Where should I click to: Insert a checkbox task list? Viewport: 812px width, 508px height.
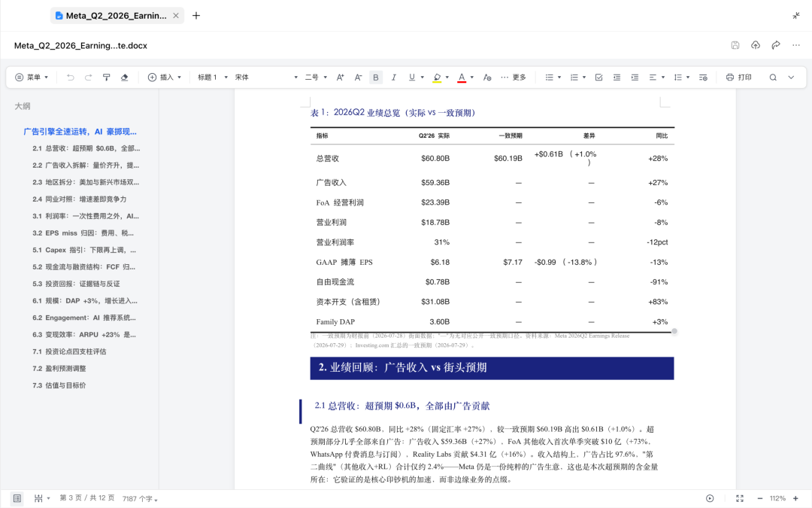tap(598, 78)
